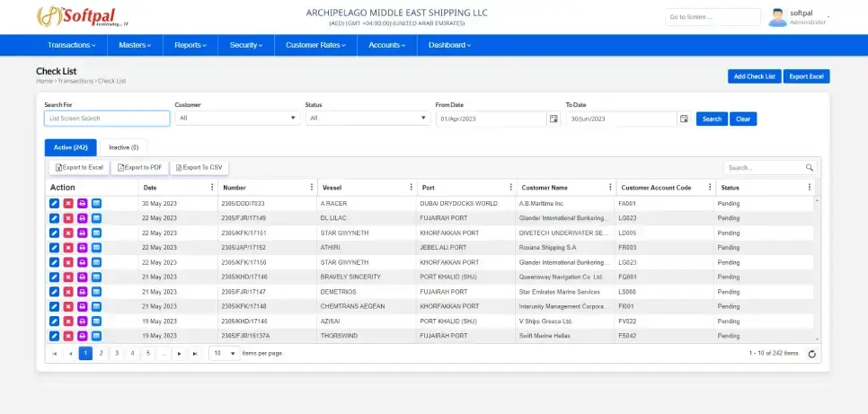The height and width of the screenshot is (414, 868).
Task: Focus the List Screen Search field
Action: coord(107,119)
